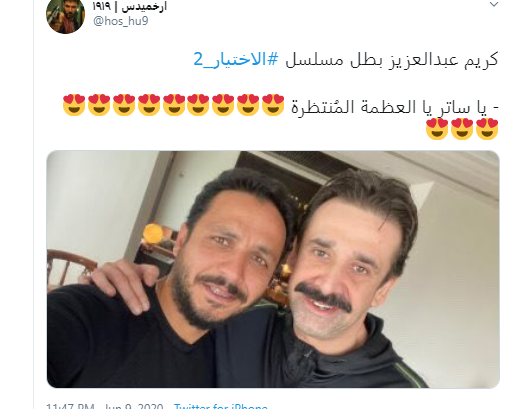Open the tweet author's profile avatar
Image resolution: width=508 pixels, height=409 pixels.
pyautogui.click(x=65, y=15)
